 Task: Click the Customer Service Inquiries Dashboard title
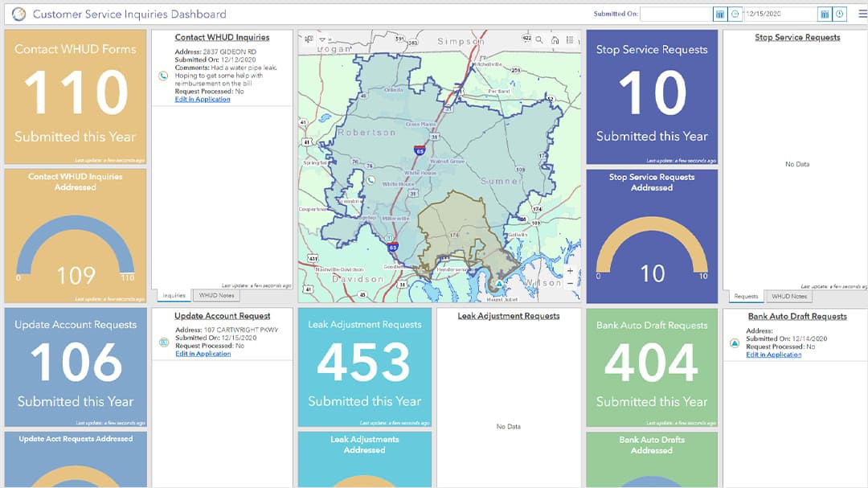(x=129, y=14)
